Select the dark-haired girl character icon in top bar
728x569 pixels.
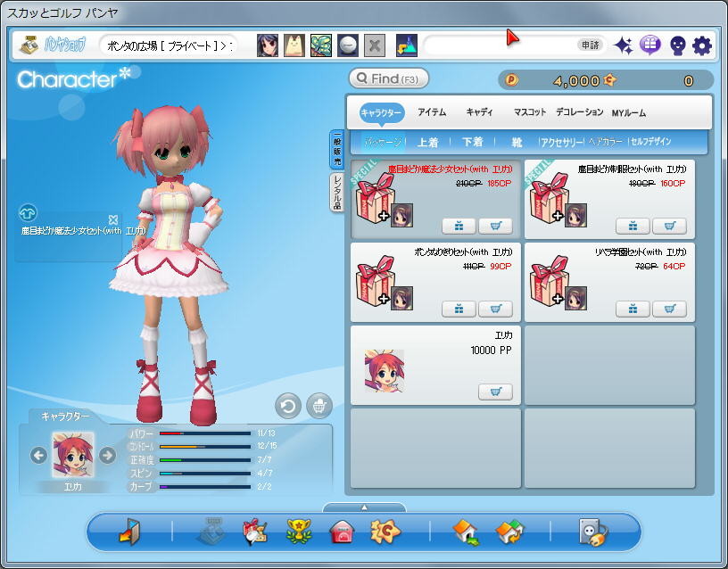coord(268,45)
